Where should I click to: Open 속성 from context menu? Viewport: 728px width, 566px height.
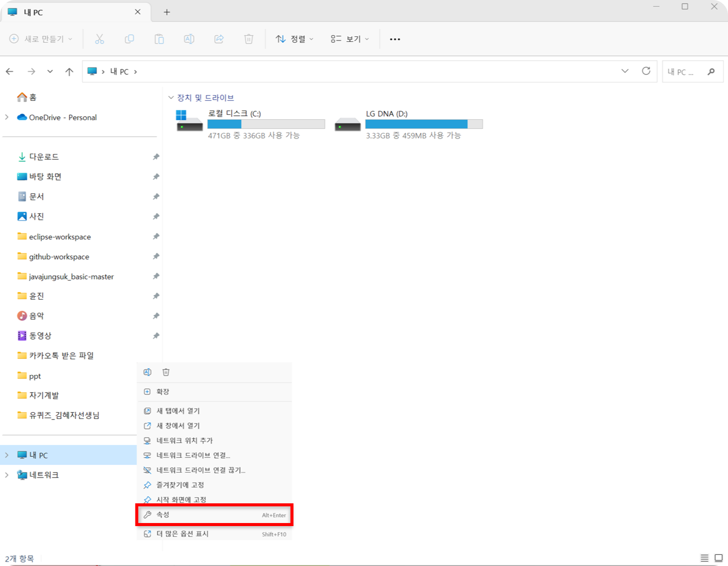pyautogui.click(x=214, y=515)
